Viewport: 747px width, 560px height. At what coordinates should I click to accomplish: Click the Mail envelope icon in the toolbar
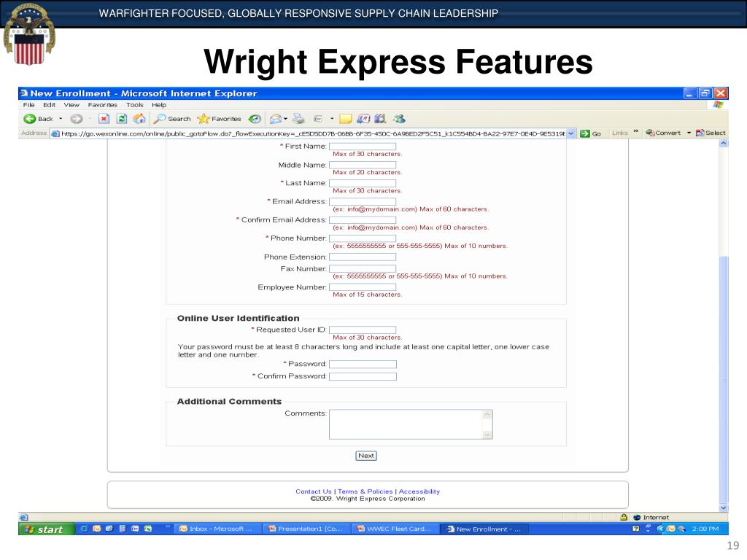coord(275,119)
